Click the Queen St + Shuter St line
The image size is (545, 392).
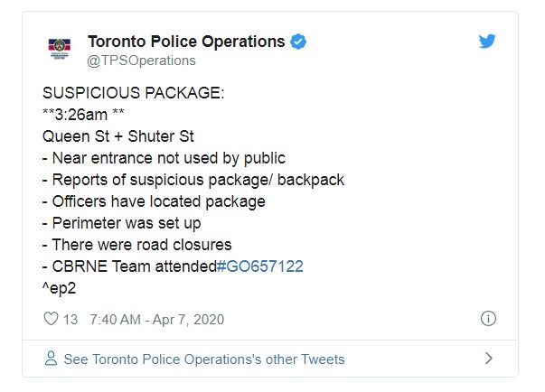click(117, 136)
